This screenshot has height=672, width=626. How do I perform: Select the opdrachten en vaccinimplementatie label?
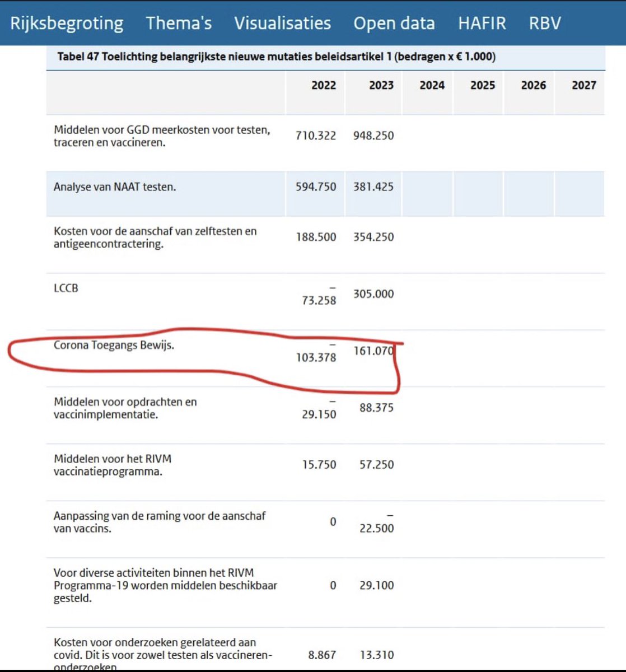click(125, 408)
